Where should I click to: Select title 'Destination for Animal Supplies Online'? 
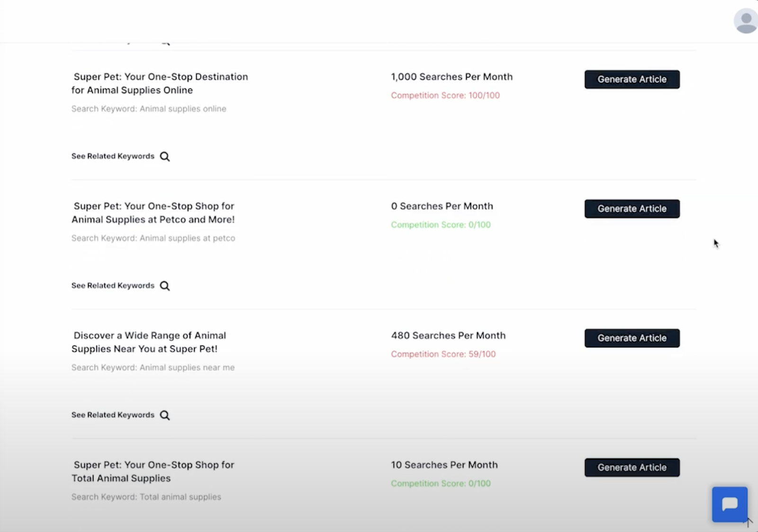[x=160, y=83]
